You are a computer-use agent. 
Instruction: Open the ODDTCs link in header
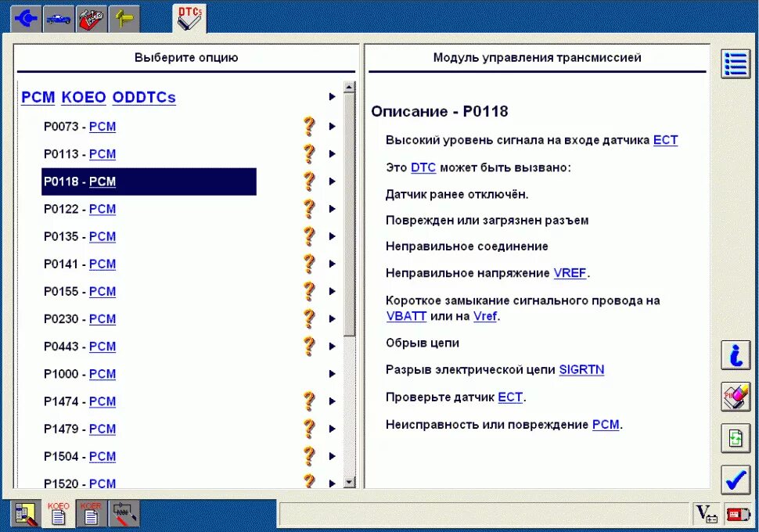(144, 97)
